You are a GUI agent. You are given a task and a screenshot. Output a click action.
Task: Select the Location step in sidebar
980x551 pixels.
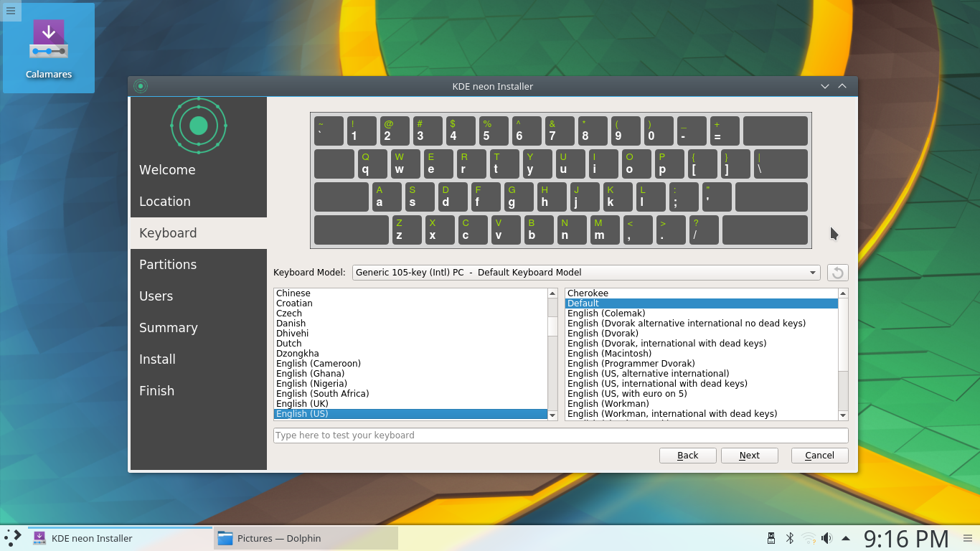[199, 202]
